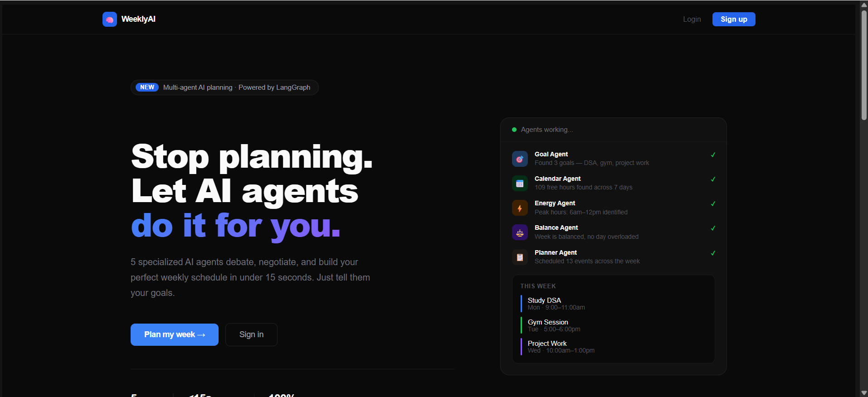Click the blue NEW badge
The image size is (868, 397).
147,87
